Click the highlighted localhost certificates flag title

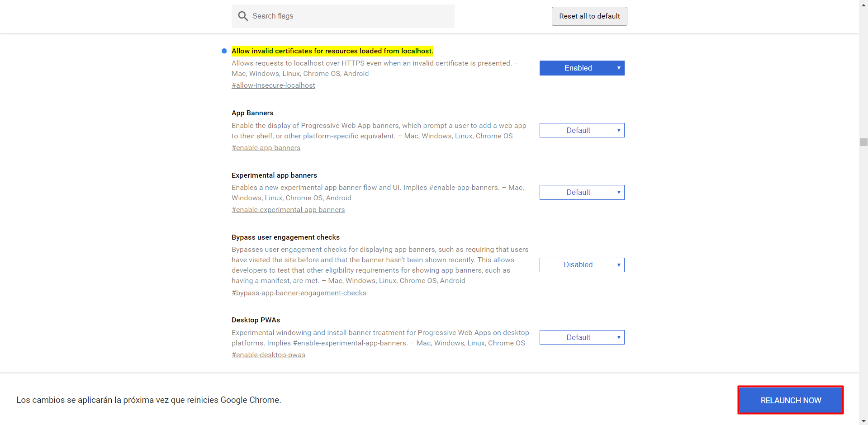pyautogui.click(x=332, y=51)
